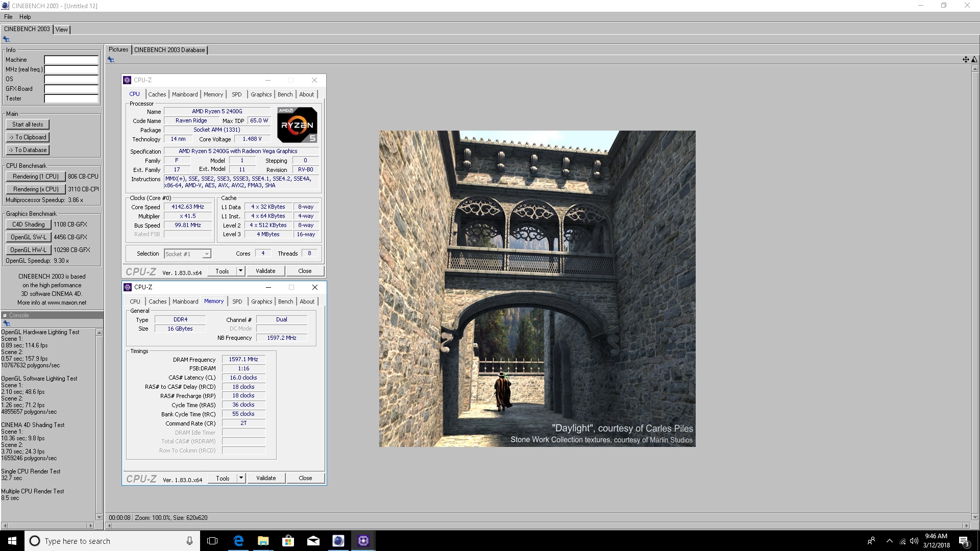Launch Microsoft Edge from taskbar
This screenshot has height=551, width=980.
click(238, 541)
